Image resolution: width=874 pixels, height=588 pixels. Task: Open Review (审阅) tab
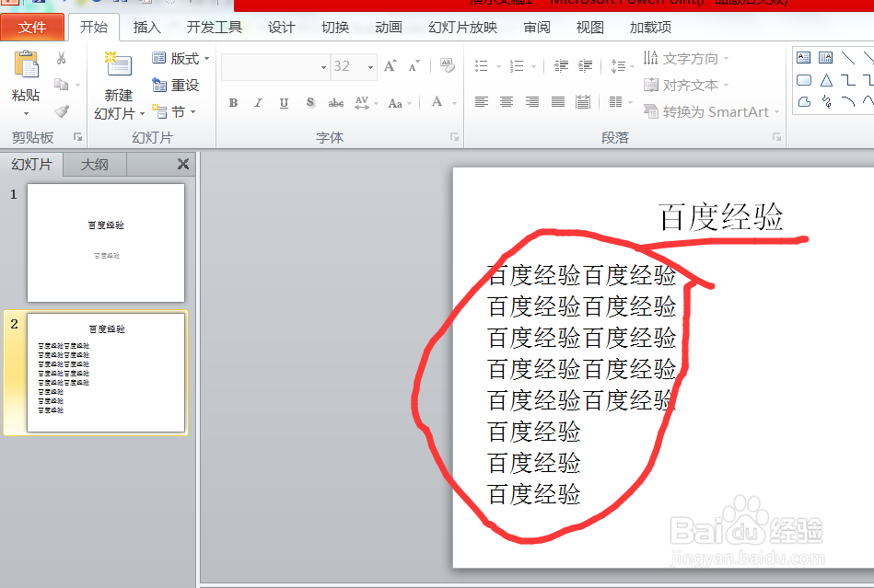537,28
